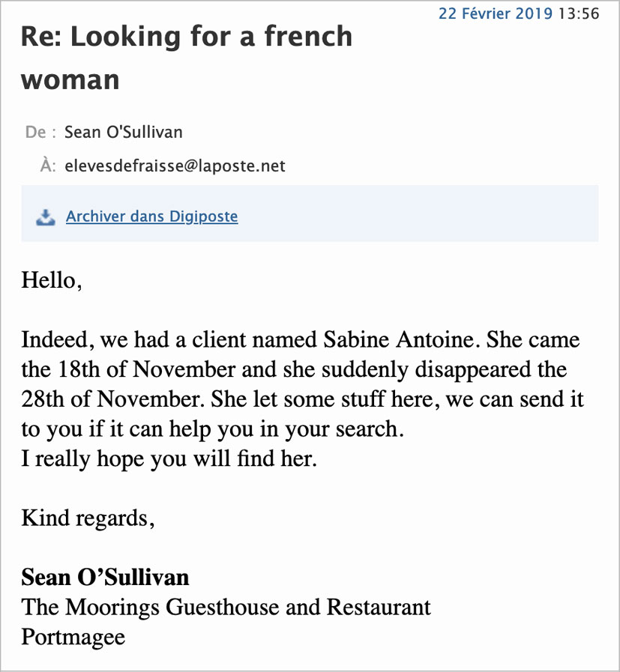This screenshot has width=620, height=672.
Task: Select sender name Sean O'Sullivan in header
Action: click(124, 132)
